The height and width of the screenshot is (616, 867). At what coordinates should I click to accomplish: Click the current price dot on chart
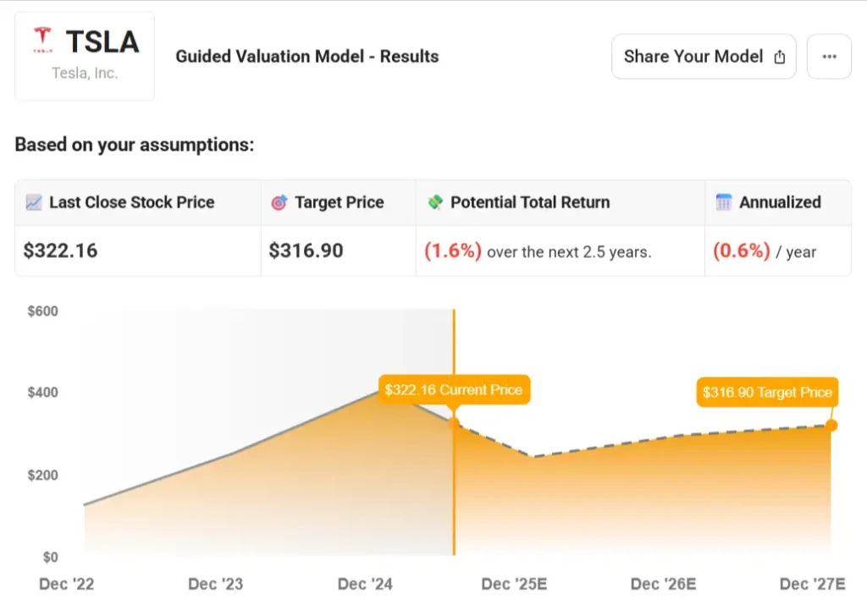(454, 424)
